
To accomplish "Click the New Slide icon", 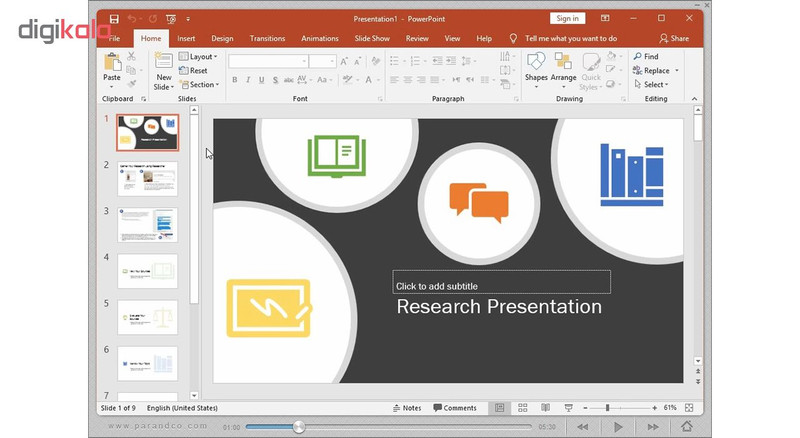I will point(163,61).
